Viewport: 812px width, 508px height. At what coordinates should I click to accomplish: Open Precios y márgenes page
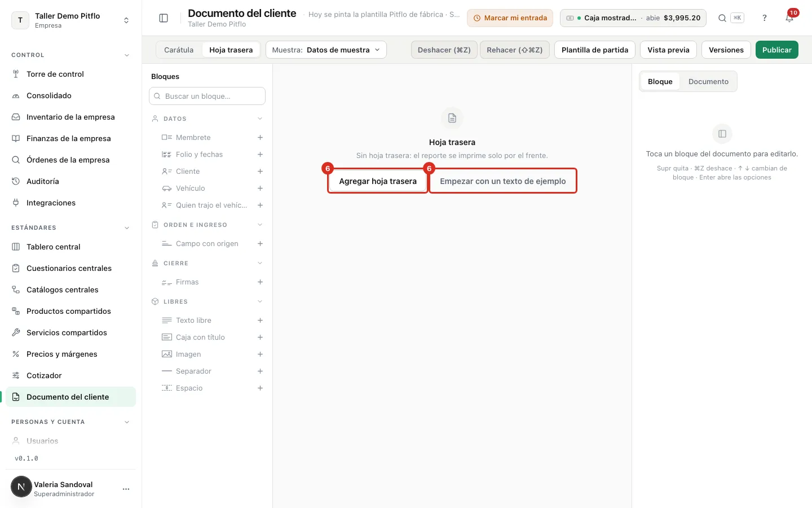71,354
